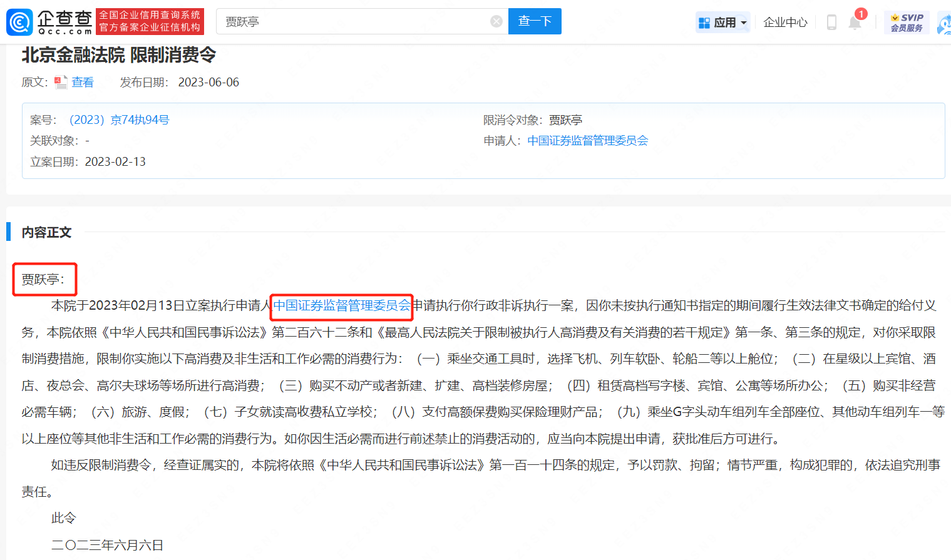Search with the 查一下 button

[x=535, y=21]
